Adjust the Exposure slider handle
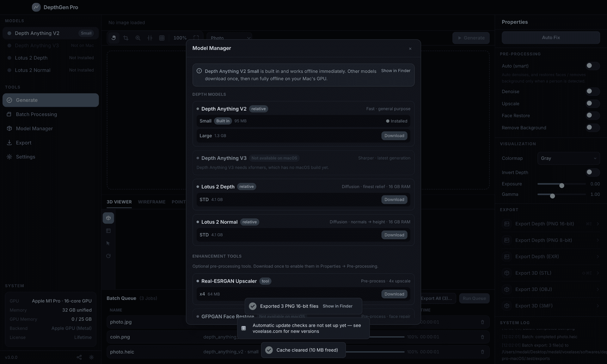 (561, 185)
